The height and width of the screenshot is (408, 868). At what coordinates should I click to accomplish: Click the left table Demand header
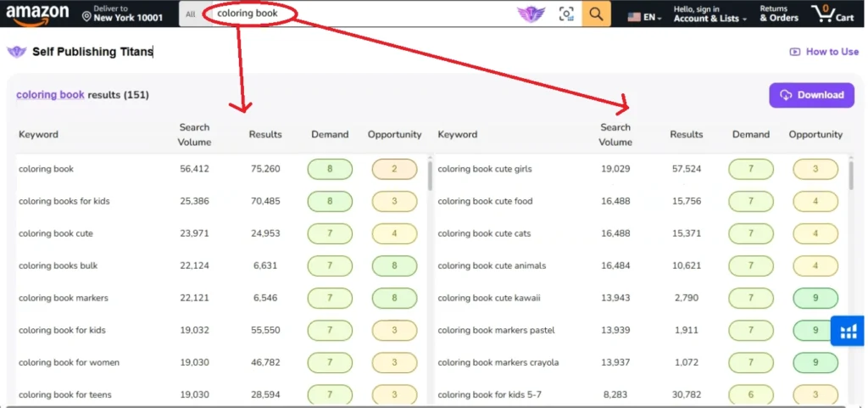(x=330, y=135)
